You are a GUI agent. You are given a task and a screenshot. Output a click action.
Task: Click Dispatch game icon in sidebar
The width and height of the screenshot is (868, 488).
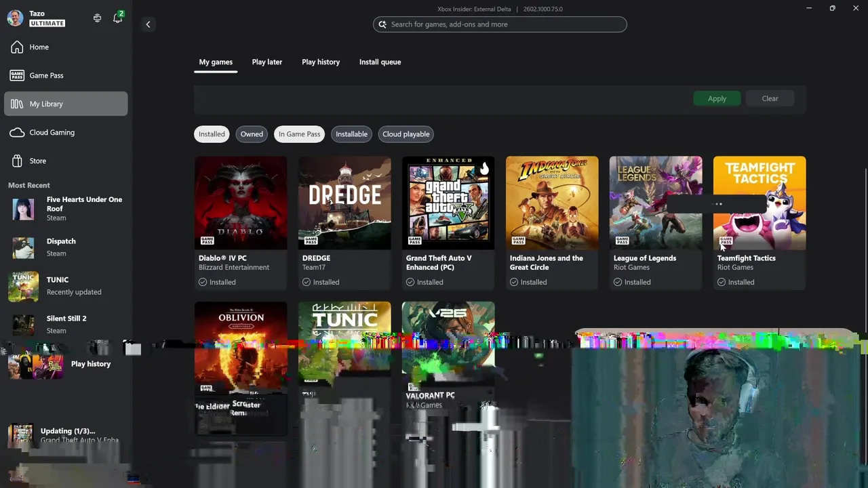pos(23,247)
